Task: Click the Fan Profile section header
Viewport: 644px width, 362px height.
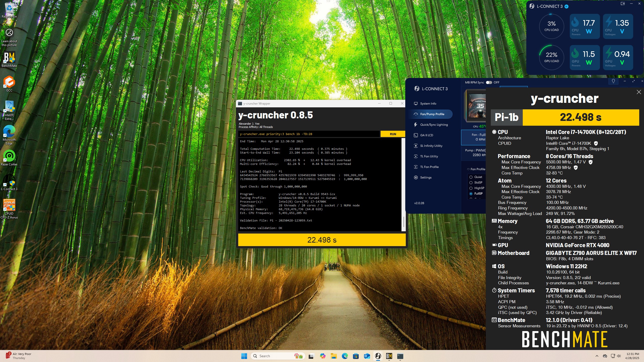Action: point(476,169)
